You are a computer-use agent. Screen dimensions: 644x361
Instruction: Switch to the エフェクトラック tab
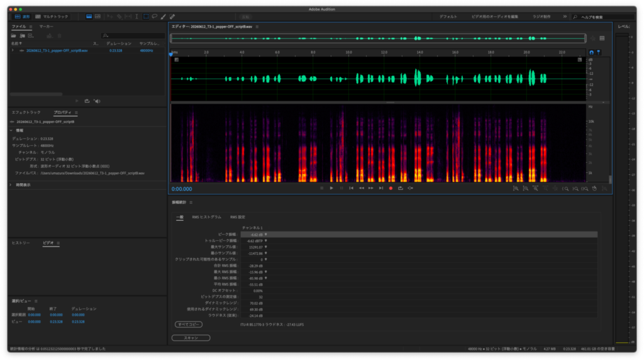pyautogui.click(x=26, y=113)
